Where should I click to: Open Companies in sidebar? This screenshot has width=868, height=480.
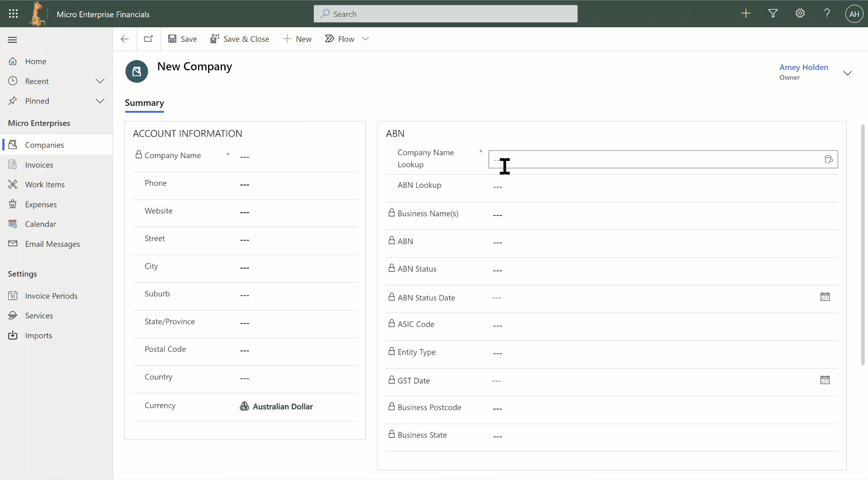pyautogui.click(x=56, y=145)
